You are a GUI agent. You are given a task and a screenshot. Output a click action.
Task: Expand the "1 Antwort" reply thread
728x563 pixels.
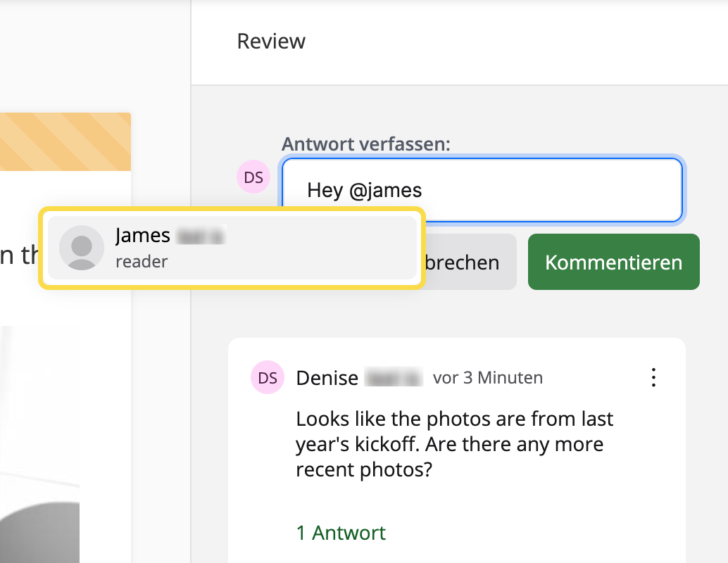(341, 533)
